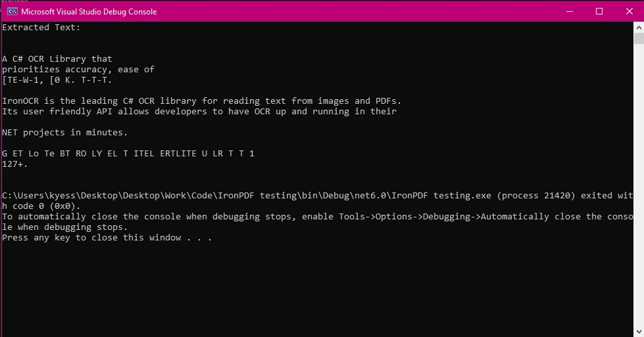Click the line starting "G ET Lo Te"
Image resolution: width=644 pixels, height=337 pixels.
[128, 154]
